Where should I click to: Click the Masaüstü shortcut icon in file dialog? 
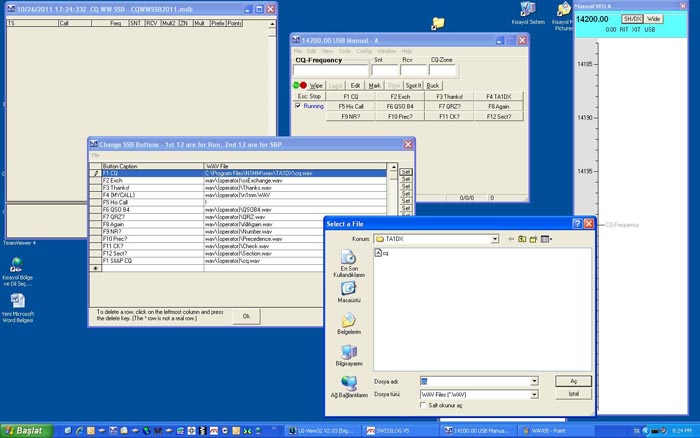tap(349, 290)
